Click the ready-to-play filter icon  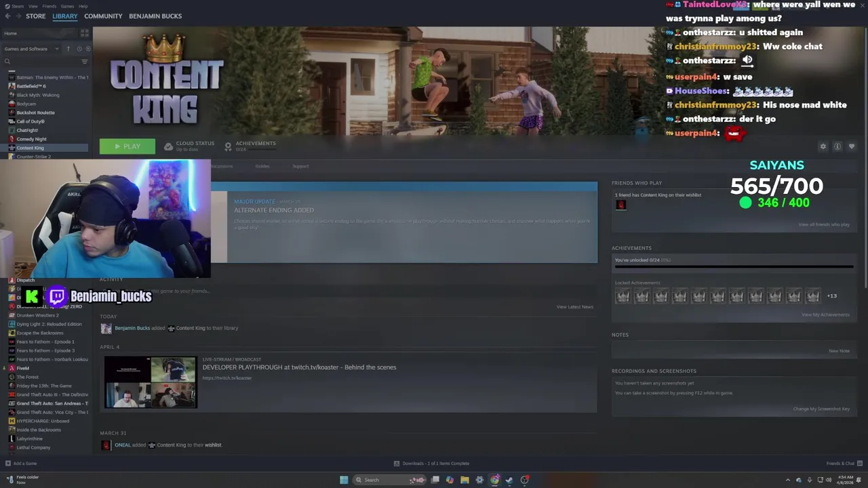(x=87, y=49)
